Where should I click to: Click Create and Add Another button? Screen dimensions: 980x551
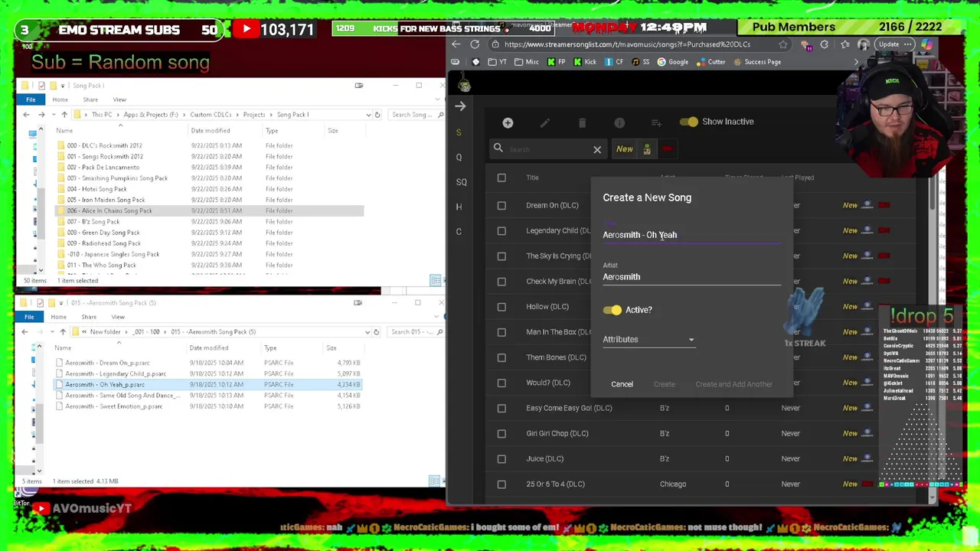733,384
